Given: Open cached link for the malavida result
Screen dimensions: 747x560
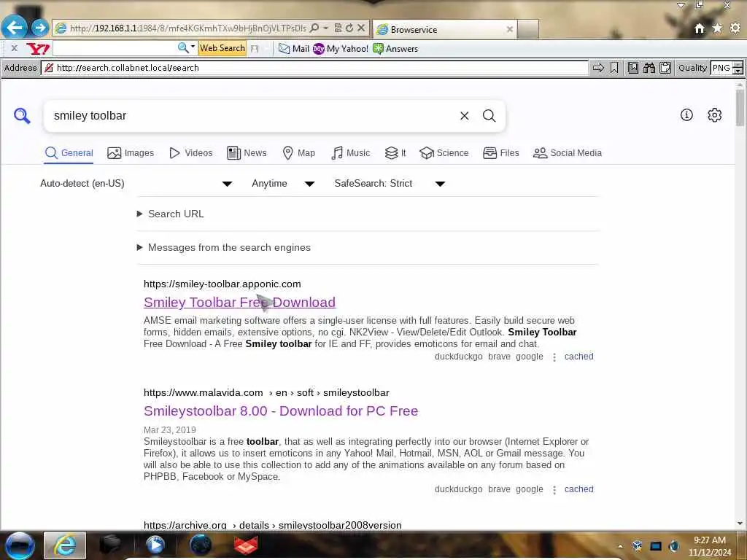Looking at the screenshot, I should [x=578, y=489].
